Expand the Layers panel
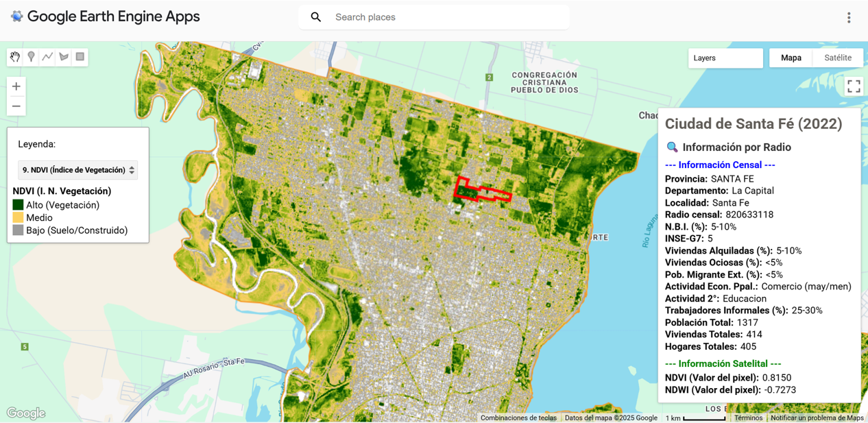Screen dimensions: 868x423 (725, 58)
